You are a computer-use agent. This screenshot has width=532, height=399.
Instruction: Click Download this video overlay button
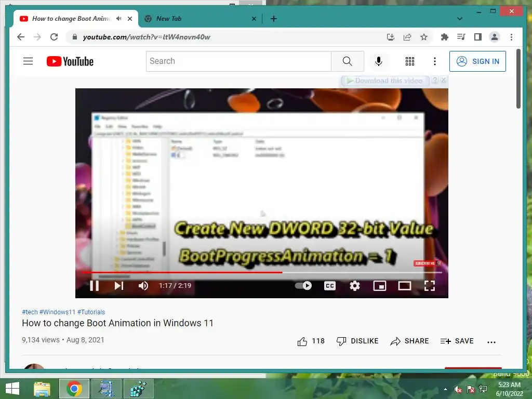click(385, 81)
